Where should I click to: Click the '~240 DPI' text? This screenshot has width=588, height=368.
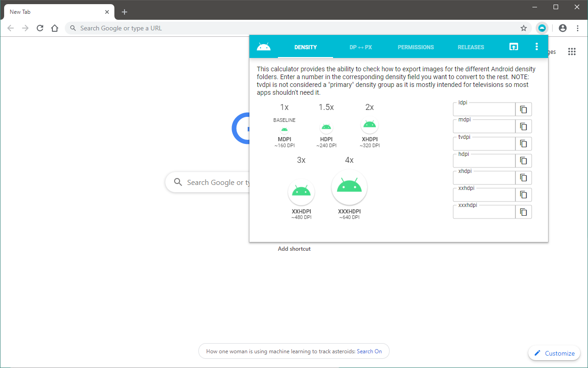coord(326,146)
